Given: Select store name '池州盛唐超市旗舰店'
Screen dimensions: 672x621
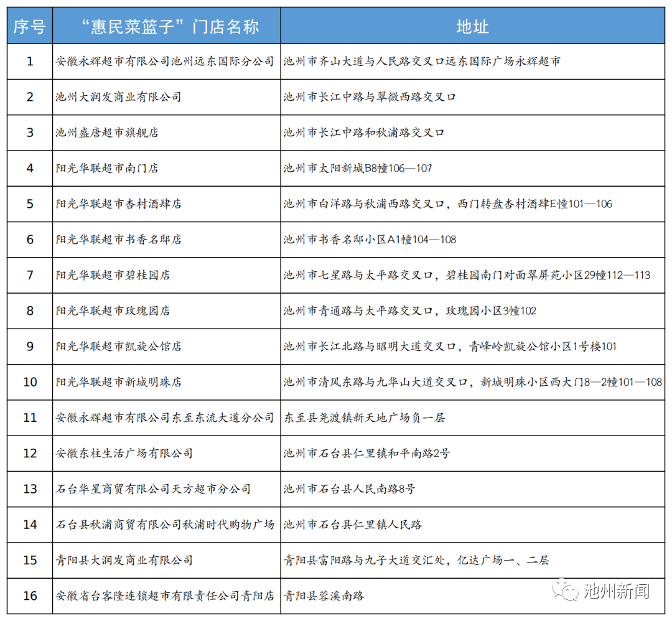Looking at the screenshot, I should [107, 133].
